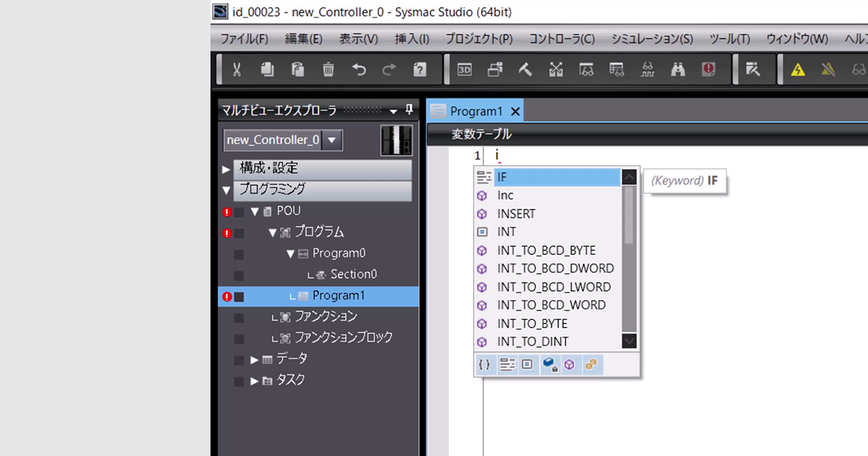The image size is (868, 456).
Task: Choose INT_TO_BYTE from completion list
Action: pos(548,324)
